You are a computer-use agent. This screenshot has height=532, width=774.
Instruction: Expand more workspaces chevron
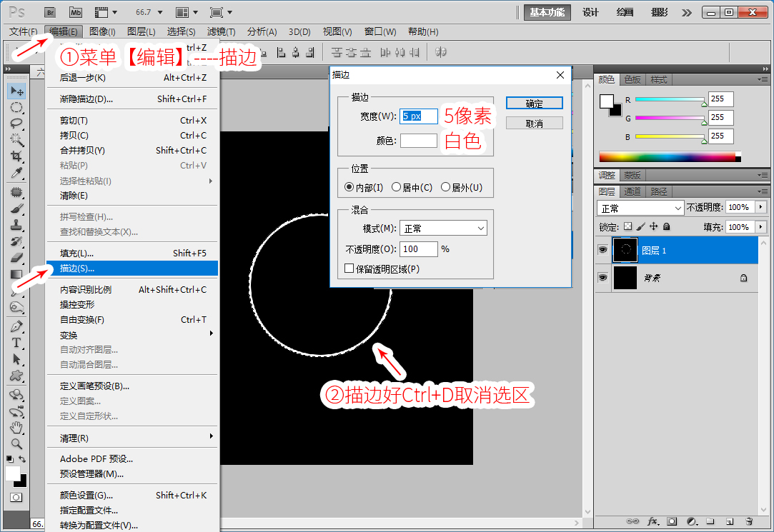pos(687,12)
